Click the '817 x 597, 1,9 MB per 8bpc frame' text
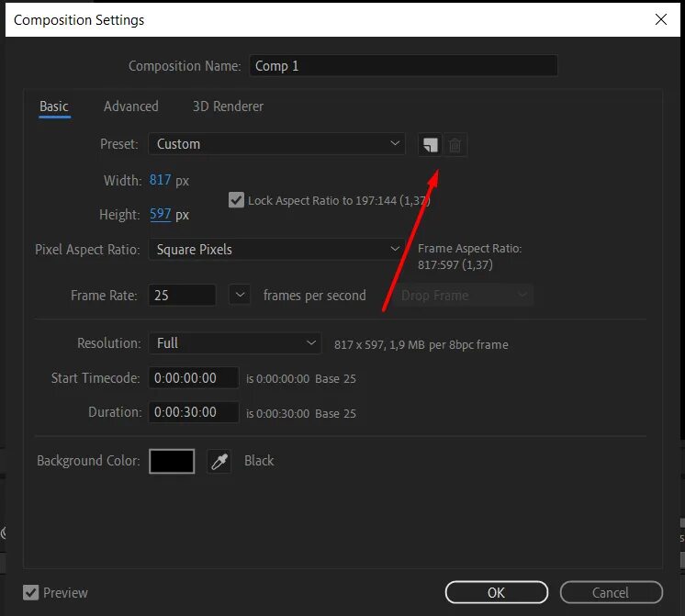 coord(421,344)
